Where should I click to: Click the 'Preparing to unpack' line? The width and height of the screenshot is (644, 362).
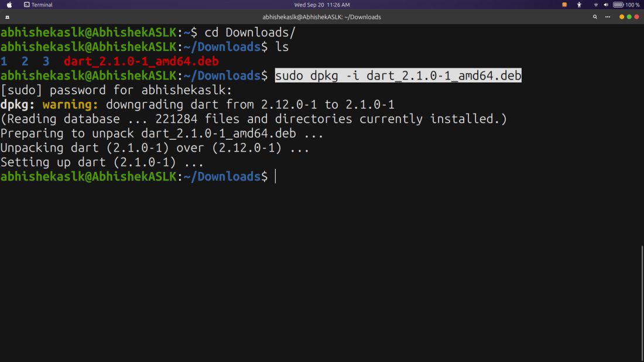tap(162, 133)
